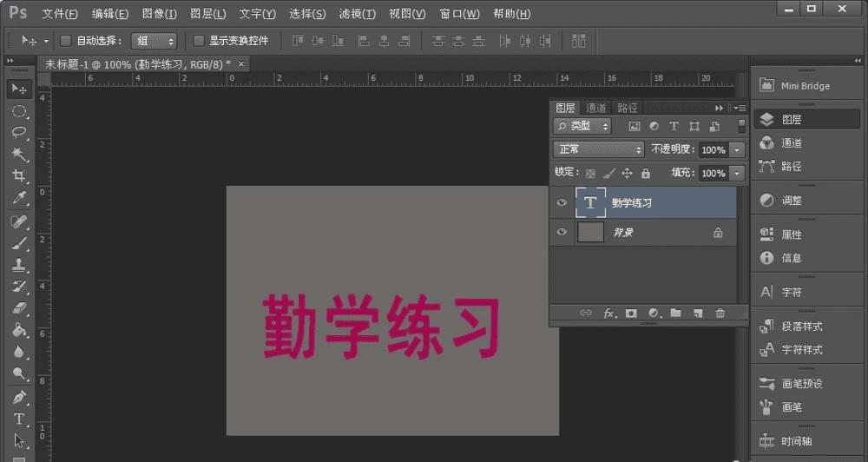Screen dimensions: 868x462
Task: Hide the 勤学练习 text layer
Action: pos(562,202)
